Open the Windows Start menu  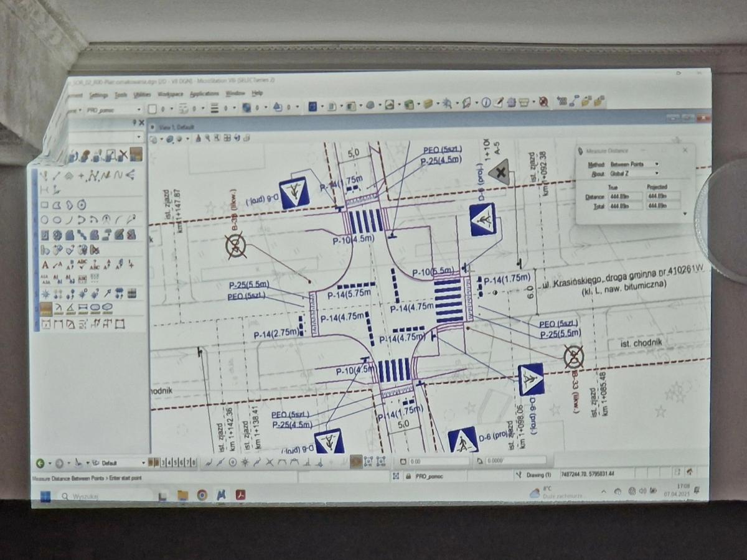coord(45,497)
